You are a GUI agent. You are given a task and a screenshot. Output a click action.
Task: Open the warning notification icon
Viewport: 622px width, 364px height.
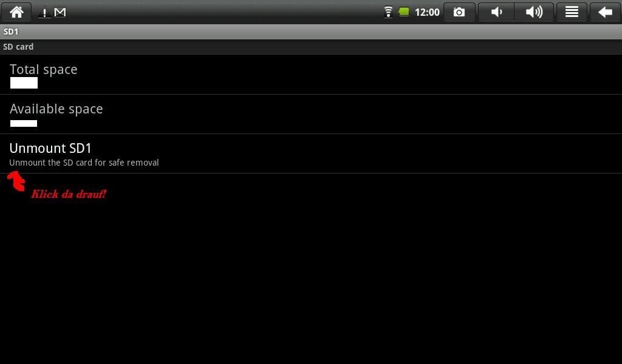click(44, 13)
